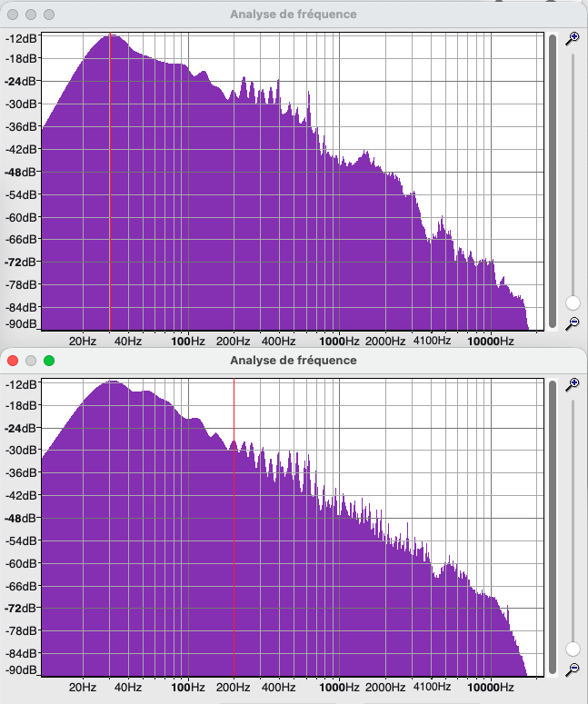Maximize the lower window with the green button
Screen dimensions: 588x704
click(x=49, y=361)
